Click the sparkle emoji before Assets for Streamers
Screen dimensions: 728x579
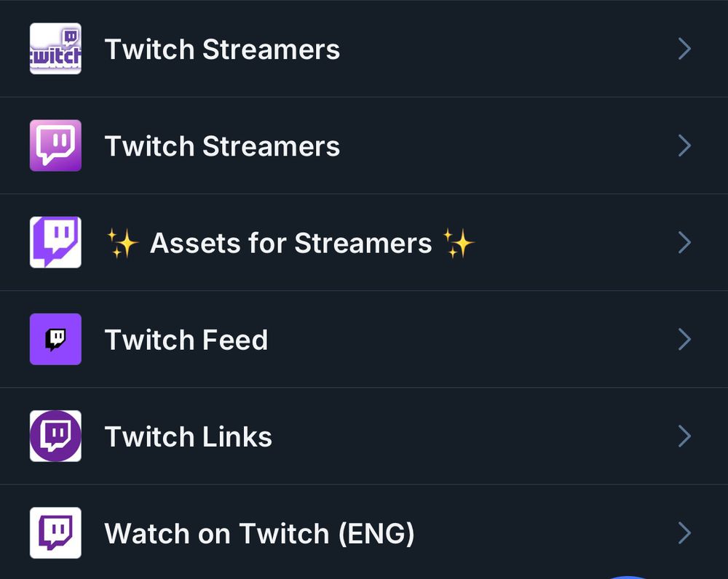[x=122, y=243]
